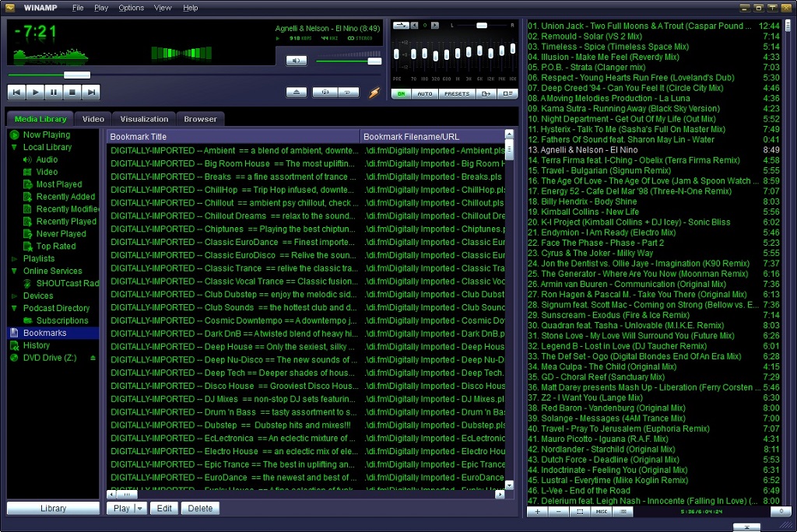Click the eject button next to playback controls
Screen dimensions: 797x532
click(x=297, y=92)
